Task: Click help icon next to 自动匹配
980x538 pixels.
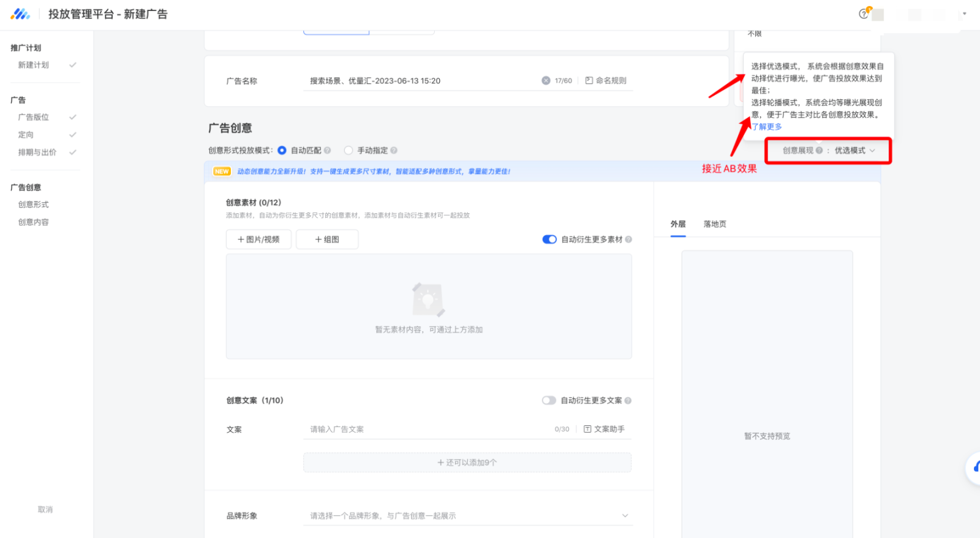Action: (x=328, y=151)
